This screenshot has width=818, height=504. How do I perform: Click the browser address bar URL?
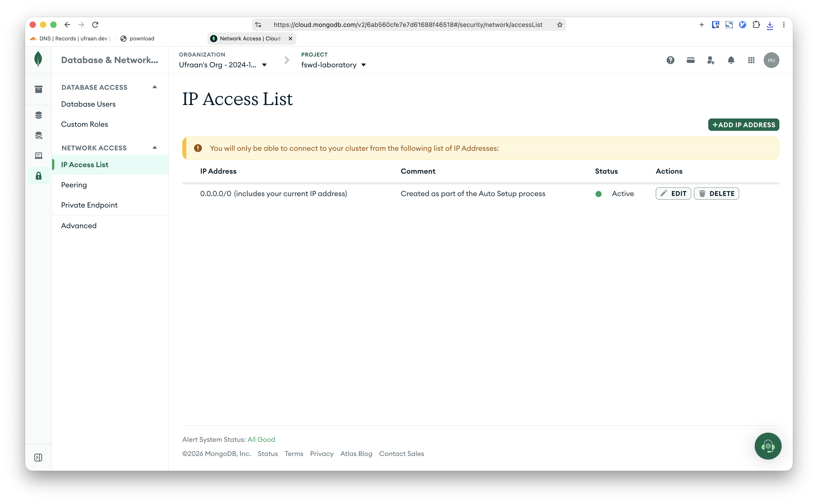point(408,25)
